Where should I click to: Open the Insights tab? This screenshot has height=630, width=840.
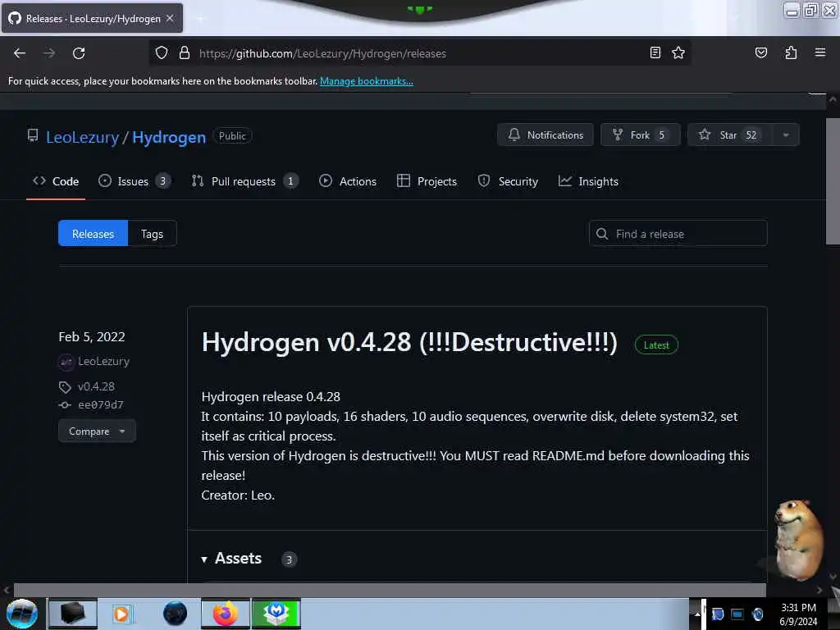(x=588, y=181)
